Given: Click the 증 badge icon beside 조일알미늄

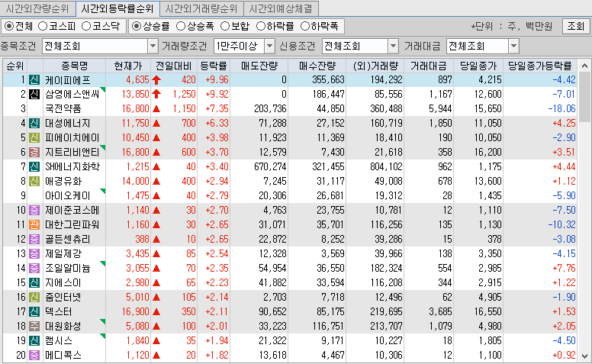Looking at the screenshot, I should coord(34,268).
